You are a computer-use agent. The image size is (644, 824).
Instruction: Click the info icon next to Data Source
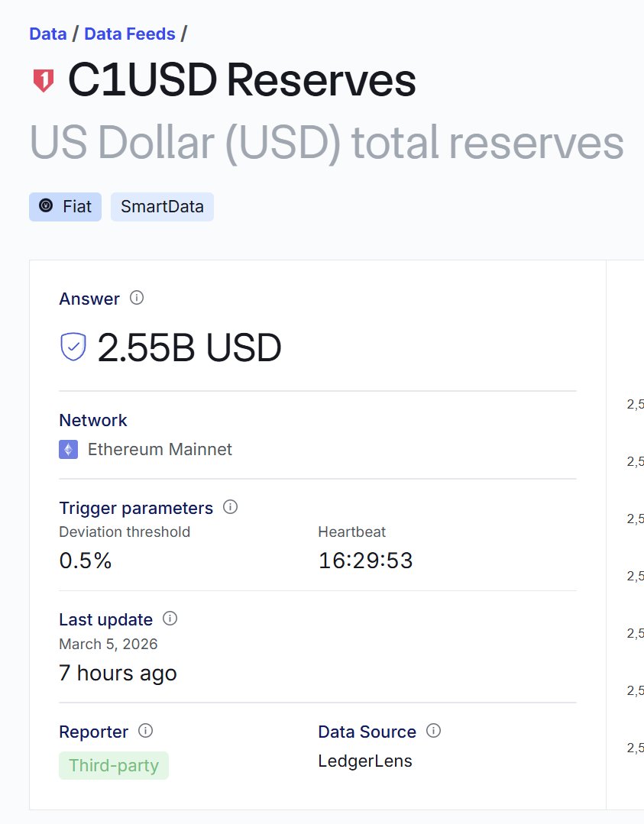(433, 731)
